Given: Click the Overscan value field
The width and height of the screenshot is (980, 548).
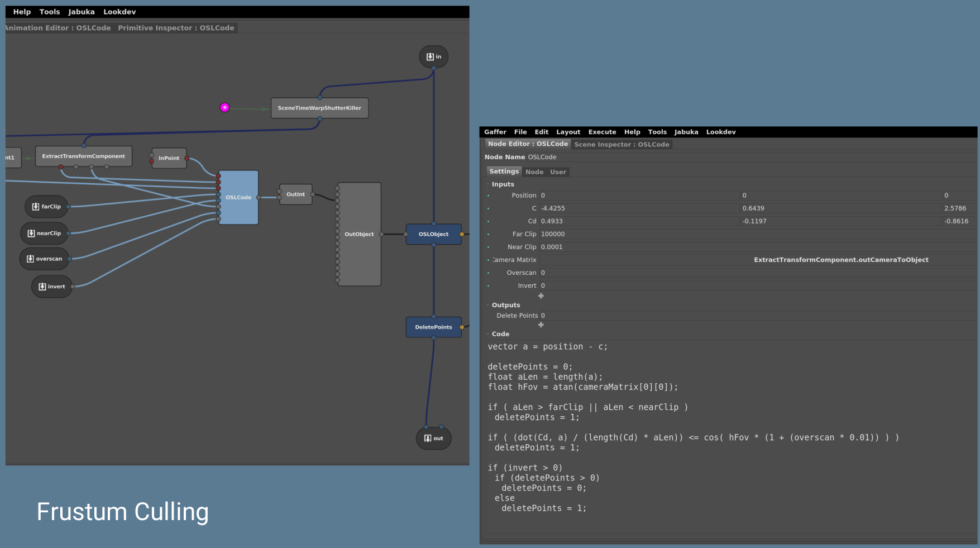Looking at the screenshot, I should (758, 273).
